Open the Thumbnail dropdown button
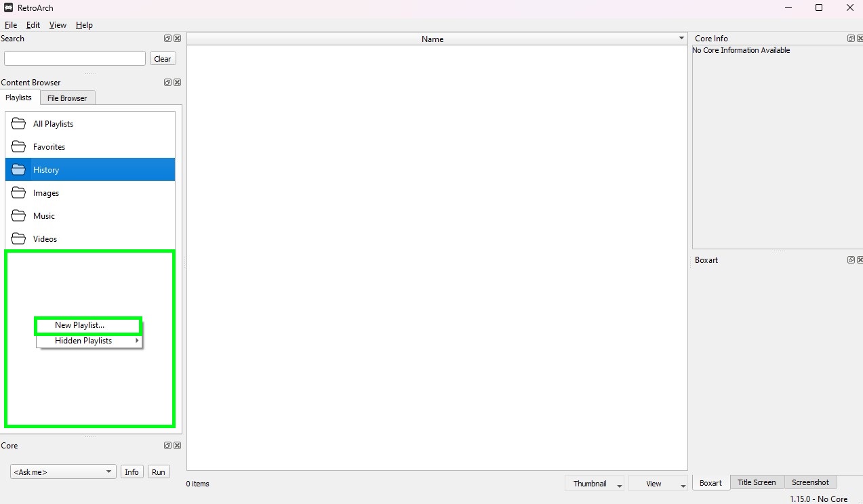 click(x=595, y=484)
